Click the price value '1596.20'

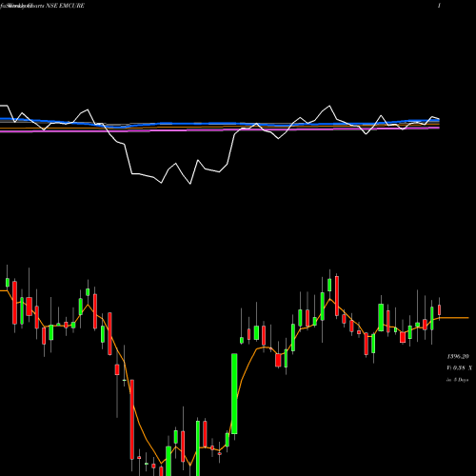458,357
